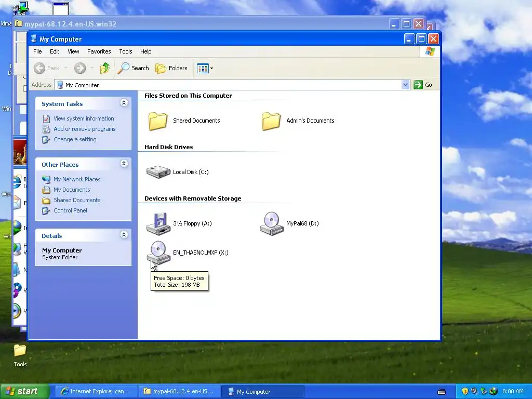The image size is (532, 399).
Task: Select the MyPal68 (D:) CD drive icon
Action: (x=271, y=223)
